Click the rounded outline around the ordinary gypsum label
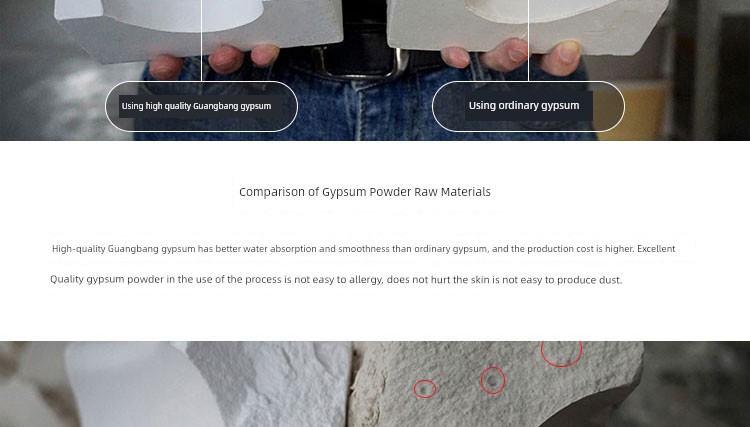 (x=528, y=106)
